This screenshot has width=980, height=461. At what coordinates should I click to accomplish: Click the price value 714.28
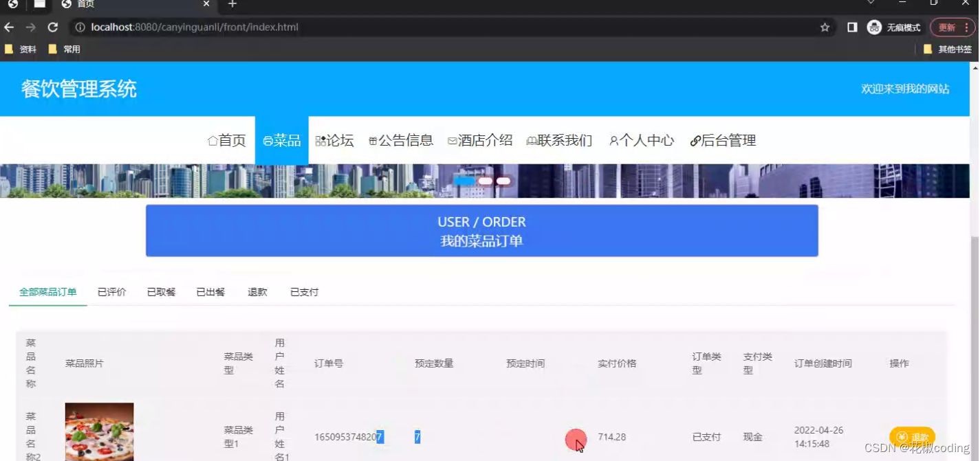click(612, 437)
